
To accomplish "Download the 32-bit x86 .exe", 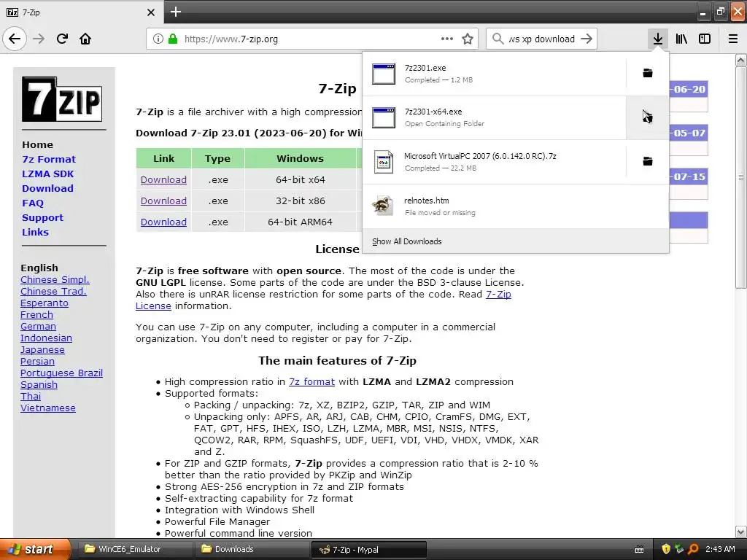I will (163, 201).
